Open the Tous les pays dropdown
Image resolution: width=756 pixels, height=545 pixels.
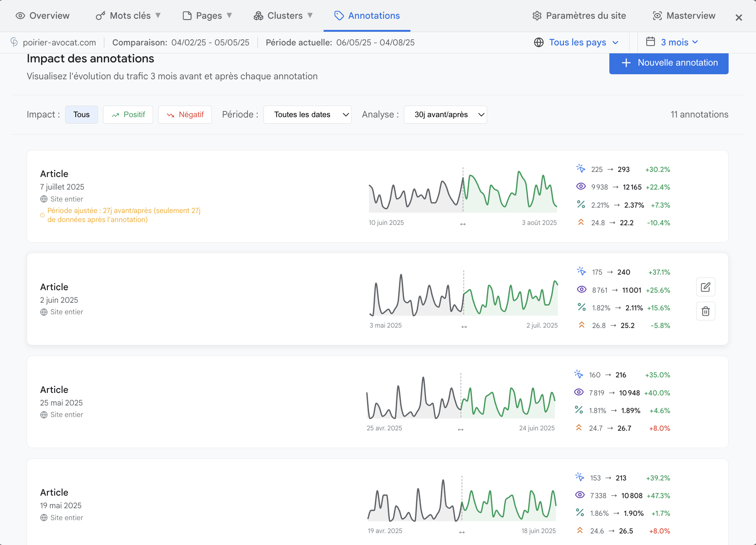tap(577, 43)
